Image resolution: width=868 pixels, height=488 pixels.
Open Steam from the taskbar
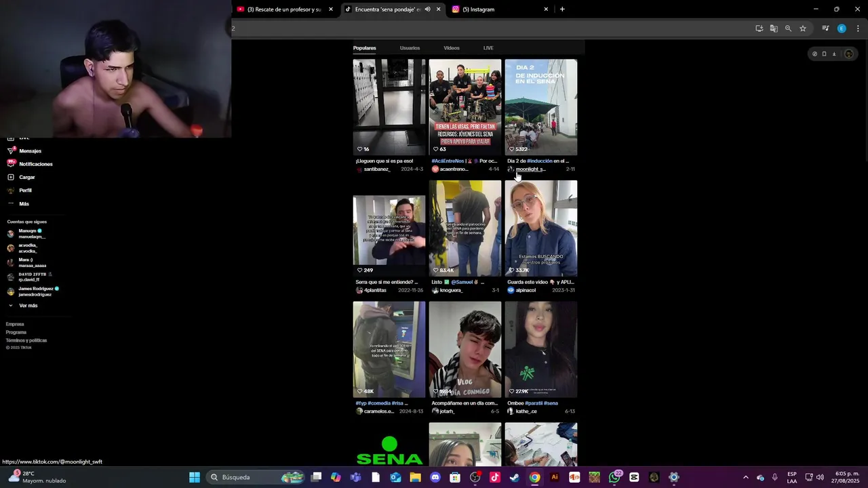515,477
